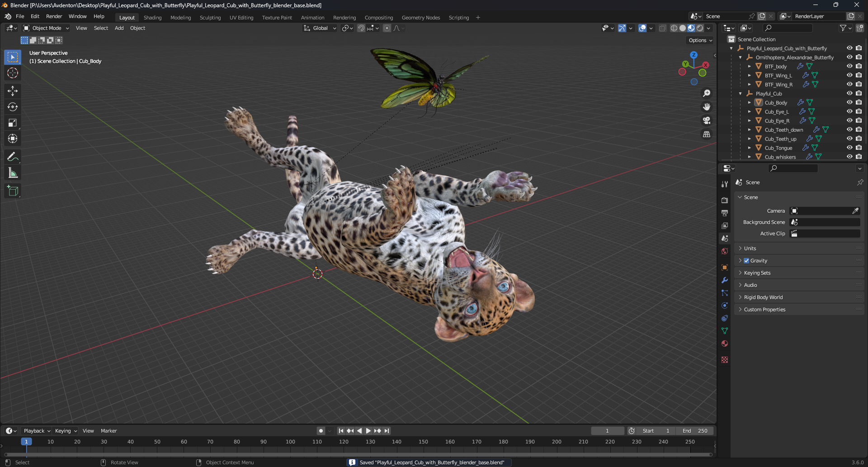Image resolution: width=868 pixels, height=467 pixels.
Task: Hide Playful_Cub collection in viewport
Action: [x=849, y=93]
